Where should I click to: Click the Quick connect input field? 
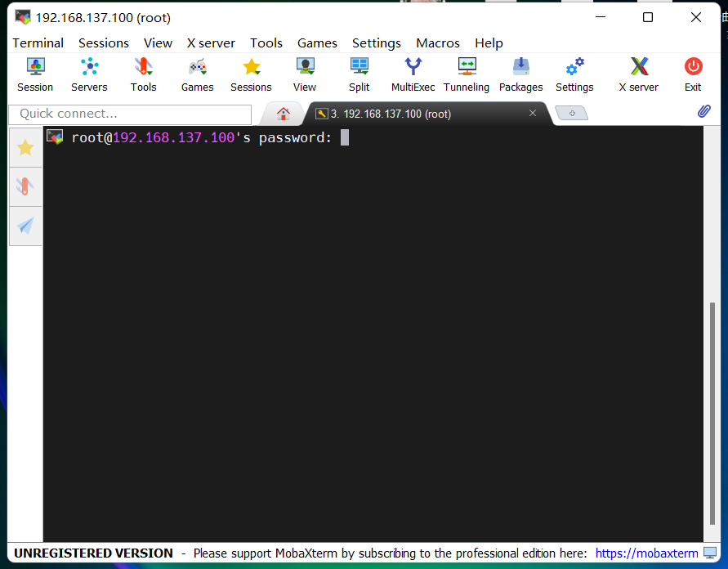130,114
